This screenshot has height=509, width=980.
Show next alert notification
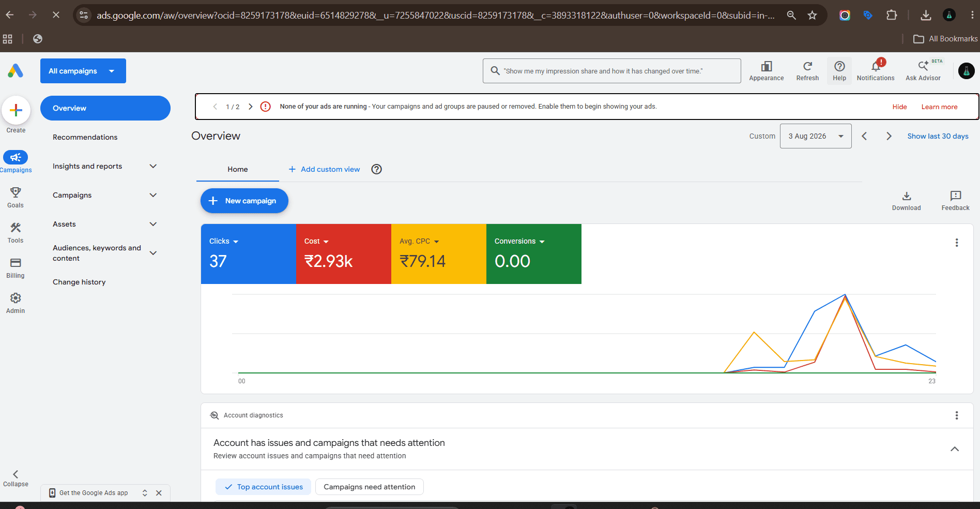[x=251, y=107]
